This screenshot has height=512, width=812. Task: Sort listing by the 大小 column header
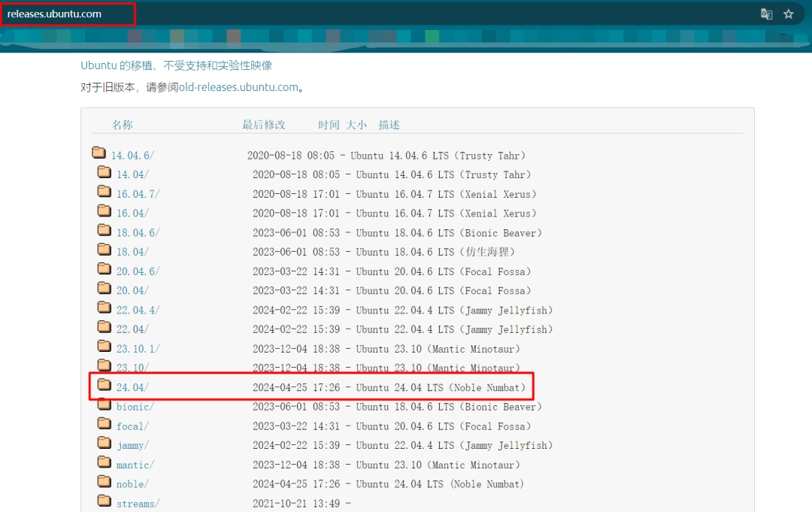click(x=356, y=125)
